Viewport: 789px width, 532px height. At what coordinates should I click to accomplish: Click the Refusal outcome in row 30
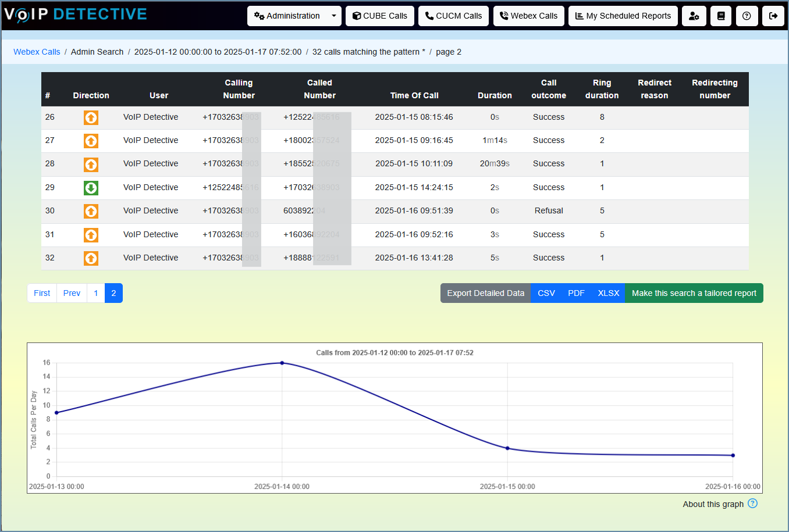pos(549,210)
